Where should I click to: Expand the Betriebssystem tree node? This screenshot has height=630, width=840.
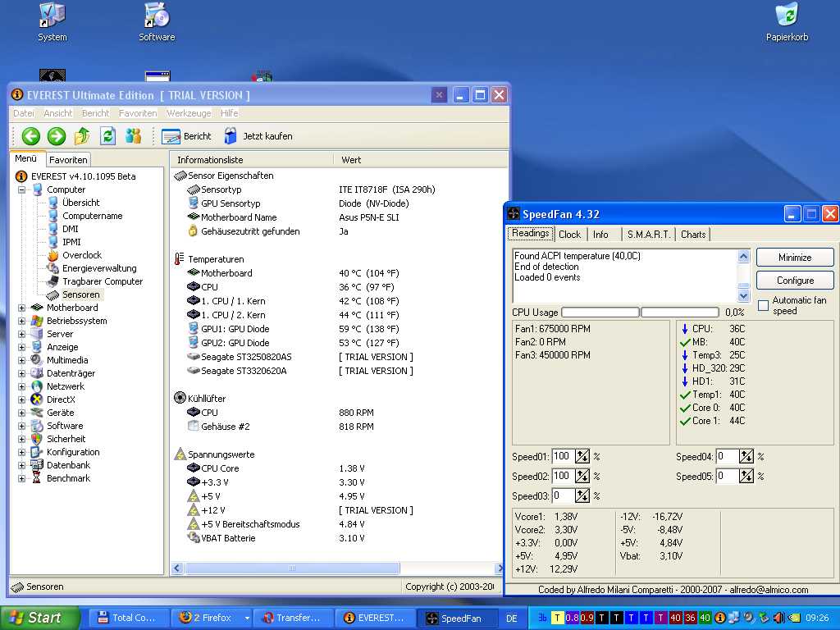21,321
